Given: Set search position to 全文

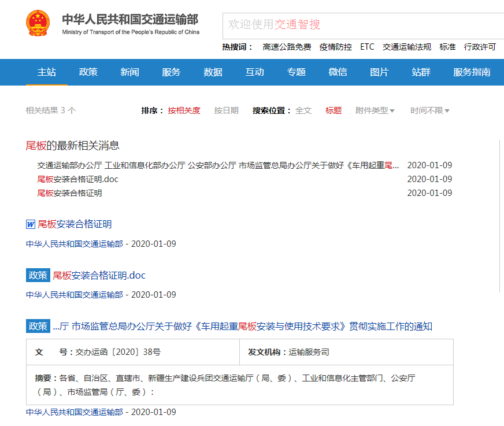Looking at the screenshot, I should coord(303,110).
